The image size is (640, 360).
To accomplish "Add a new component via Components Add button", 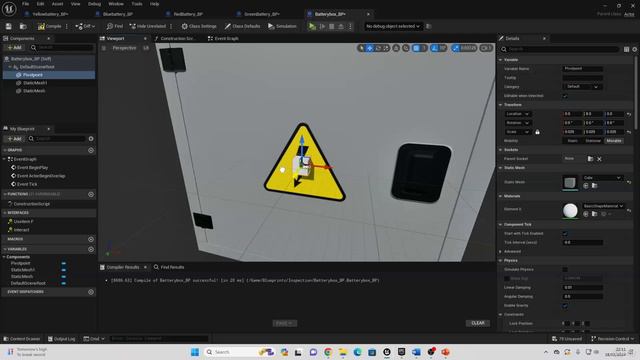I will pos(14,48).
